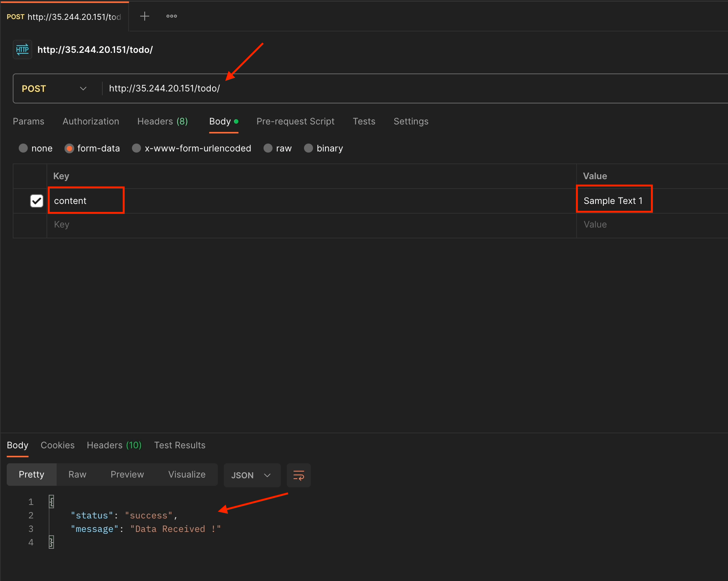Click the HTTP request type icon
Viewport: 728px width, 581px height.
tap(22, 49)
